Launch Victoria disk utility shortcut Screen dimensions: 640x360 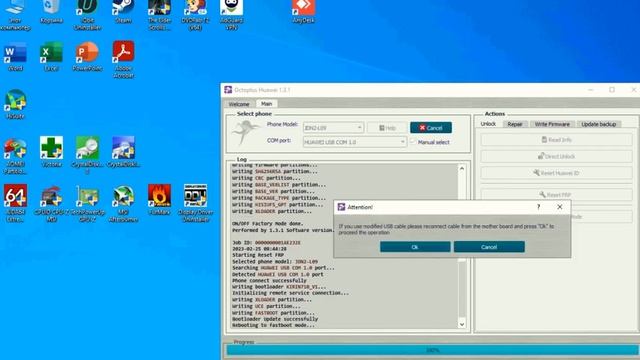point(51,152)
